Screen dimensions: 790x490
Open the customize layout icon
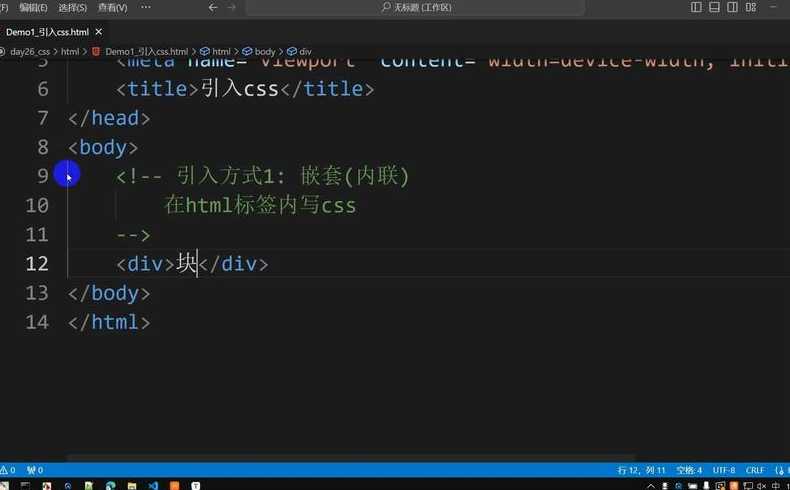coord(751,7)
